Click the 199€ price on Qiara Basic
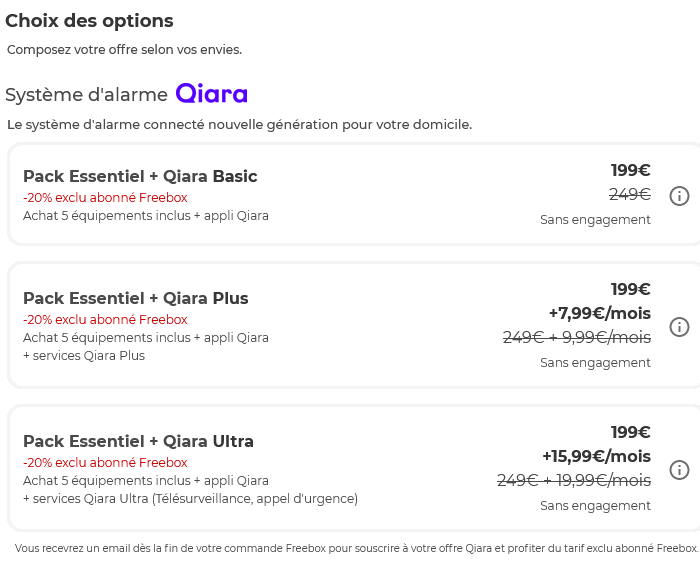The width and height of the screenshot is (700, 562). (630, 170)
